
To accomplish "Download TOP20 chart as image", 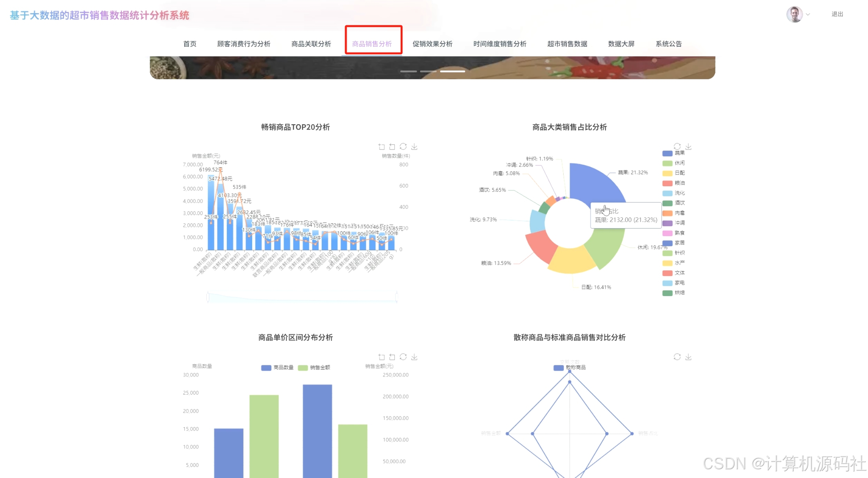I will 414,147.
